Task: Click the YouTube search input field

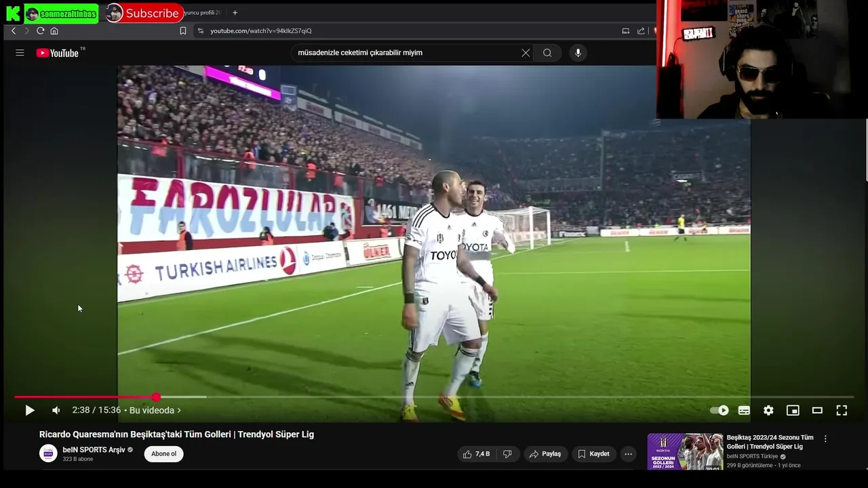Action: [407, 53]
